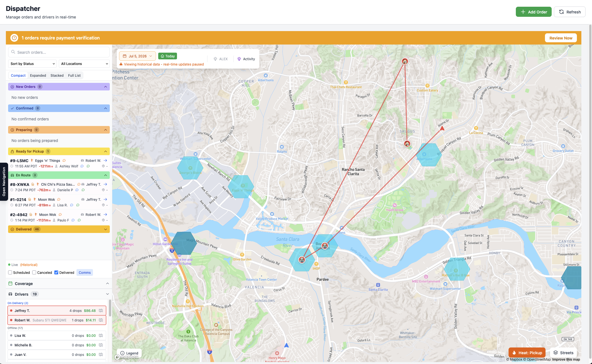The image size is (592, 364).
Task: Open All Locations dropdown
Action: [x=84, y=64]
